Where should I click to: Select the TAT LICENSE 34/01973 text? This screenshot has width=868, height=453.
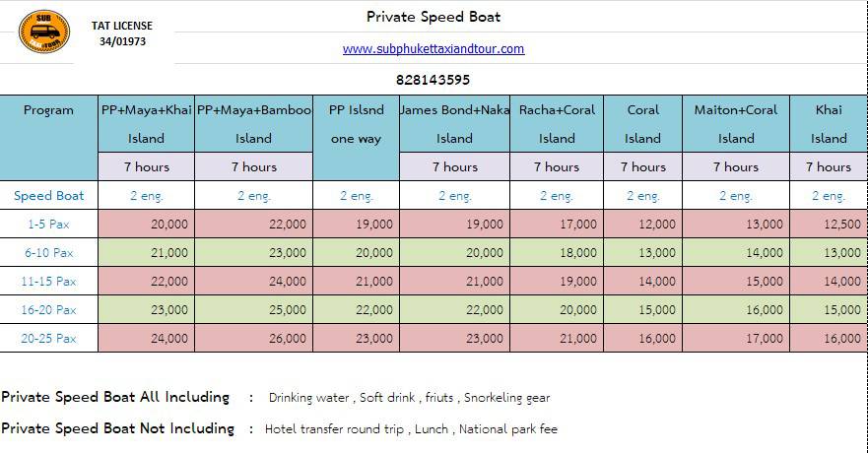click(122, 33)
